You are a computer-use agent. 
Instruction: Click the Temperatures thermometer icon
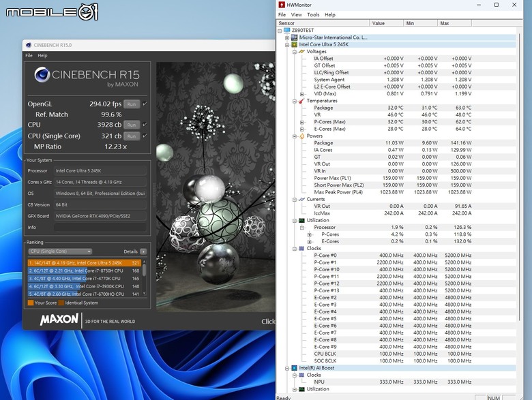[301, 101]
